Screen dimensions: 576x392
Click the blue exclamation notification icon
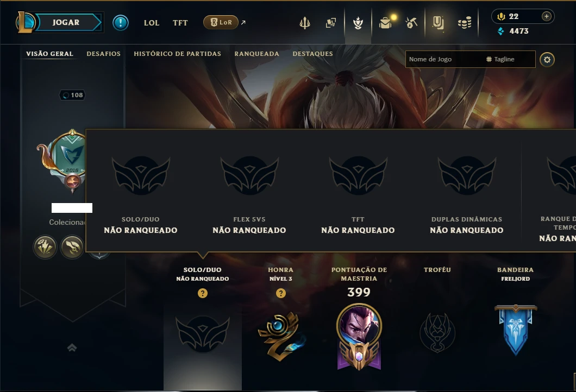point(121,23)
